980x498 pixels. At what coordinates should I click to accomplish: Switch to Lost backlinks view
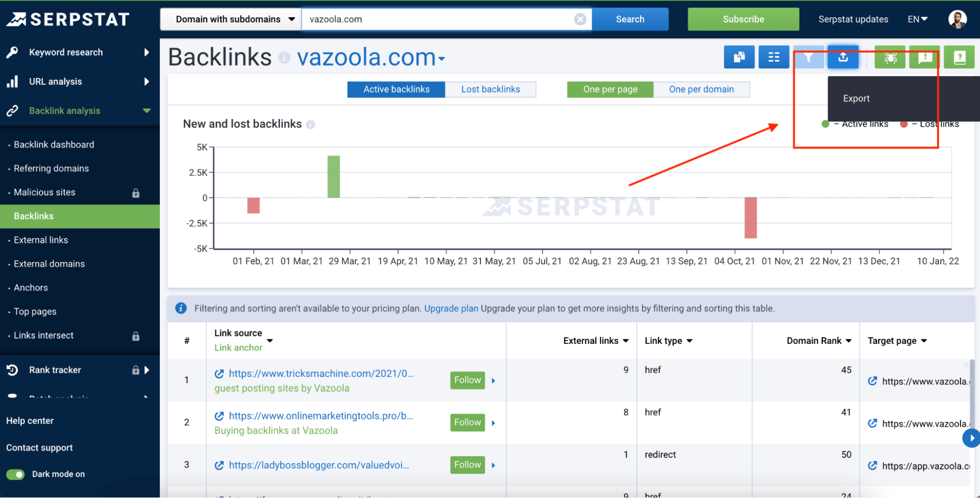tap(490, 89)
